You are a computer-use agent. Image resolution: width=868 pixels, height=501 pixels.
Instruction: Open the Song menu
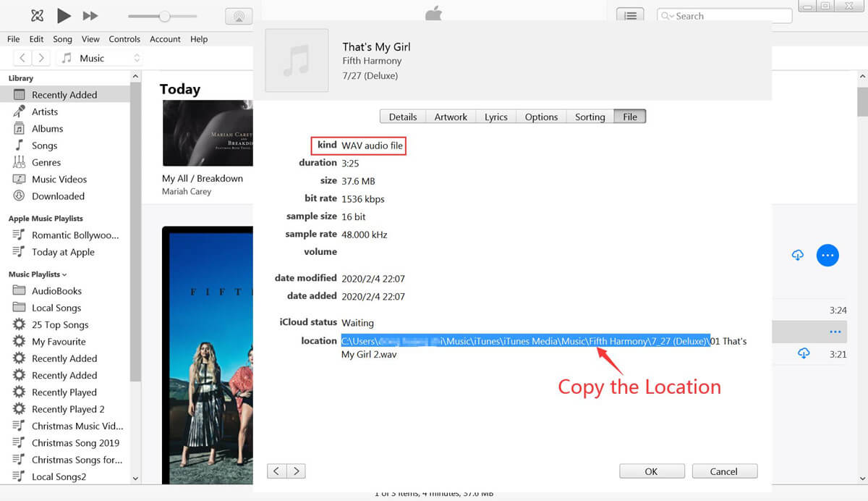click(x=62, y=39)
